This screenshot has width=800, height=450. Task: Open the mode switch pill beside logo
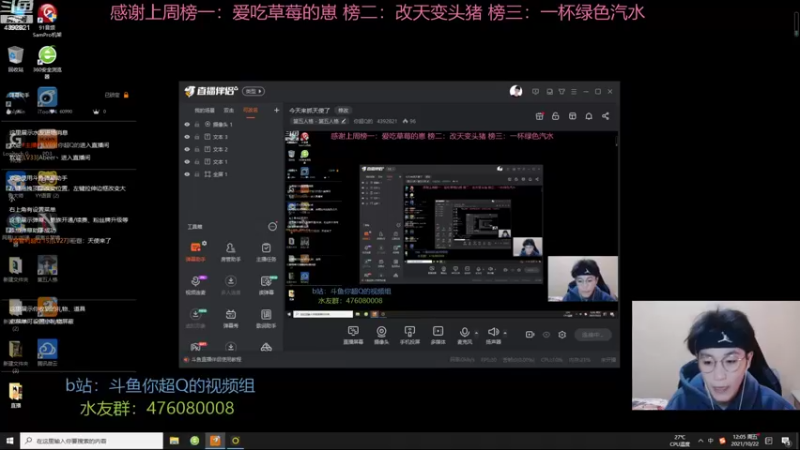point(254,91)
